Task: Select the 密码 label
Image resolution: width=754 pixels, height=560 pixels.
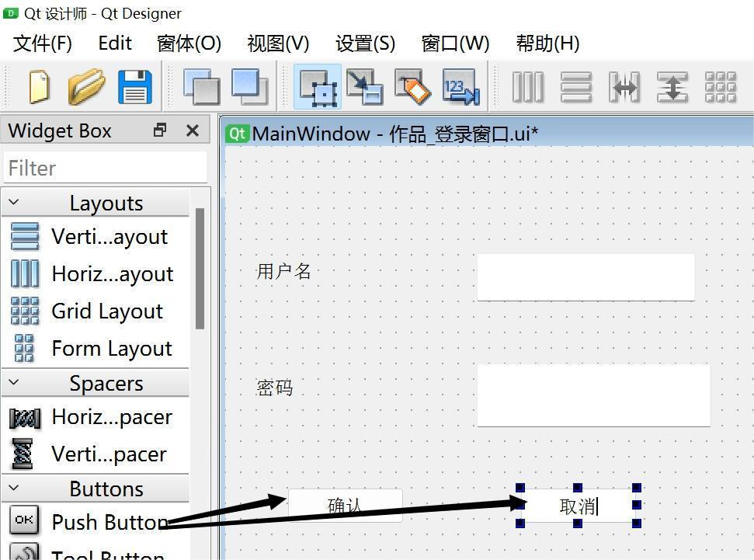Action: (274, 388)
